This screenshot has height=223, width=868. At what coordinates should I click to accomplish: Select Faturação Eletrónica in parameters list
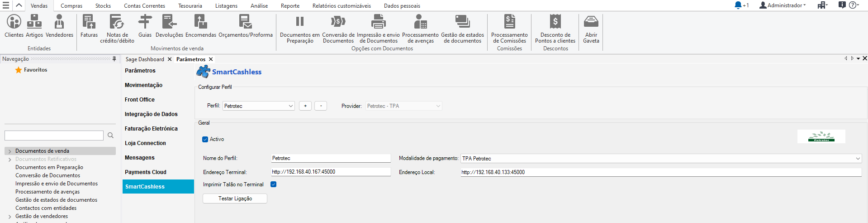[158, 129]
